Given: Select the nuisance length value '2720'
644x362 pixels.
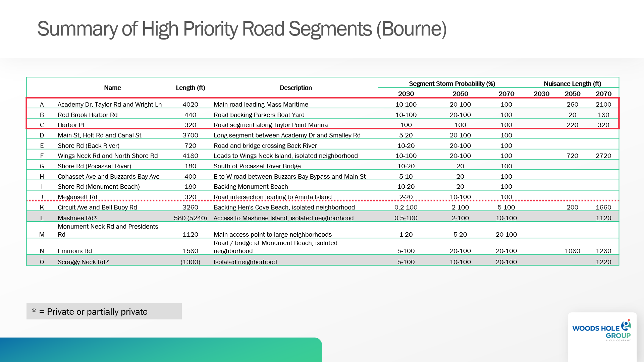Looking at the screenshot, I should pyautogui.click(x=603, y=156).
